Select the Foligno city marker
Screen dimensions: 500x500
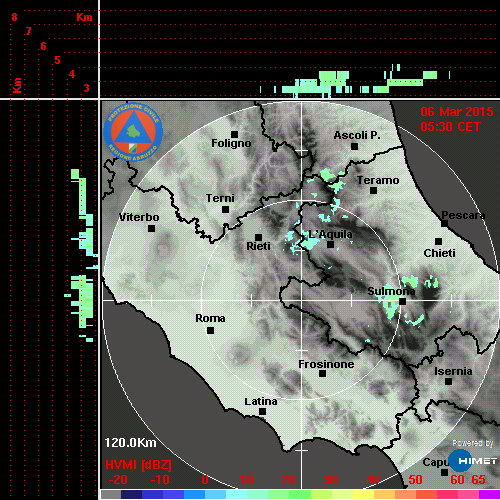tap(234, 134)
